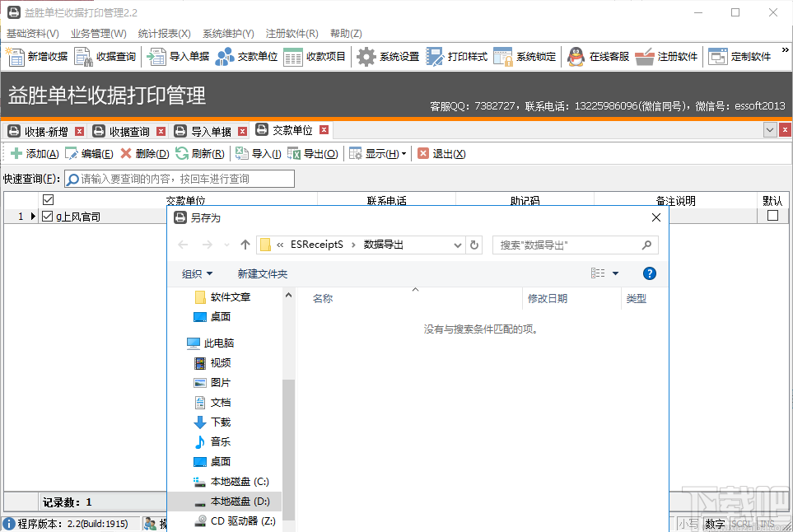Open the 组织 dropdown in Save dialog
This screenshot has height=532, width=793.
click(x=195, y=273)
